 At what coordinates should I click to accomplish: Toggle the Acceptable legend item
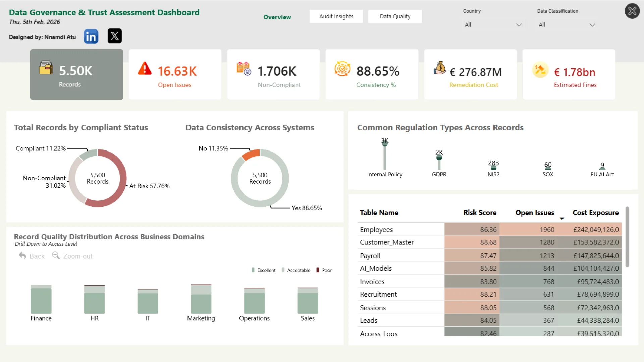point(296,270)
